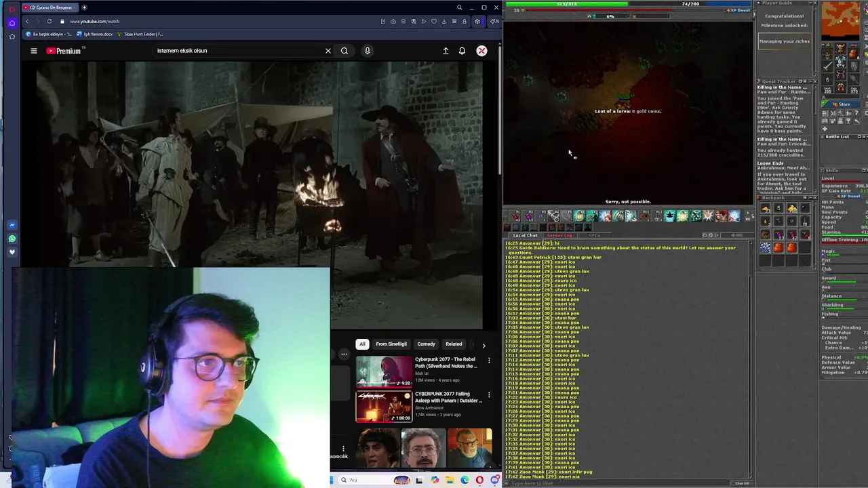
Task: Open a new browser tab
Action: pyautogui.click(x=84, y=7)
